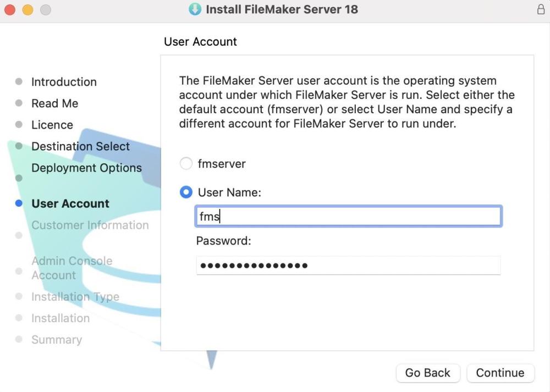This screenshot has width=550, height=392.
Task: Click the Customer Information step
Action: point(90,225)
